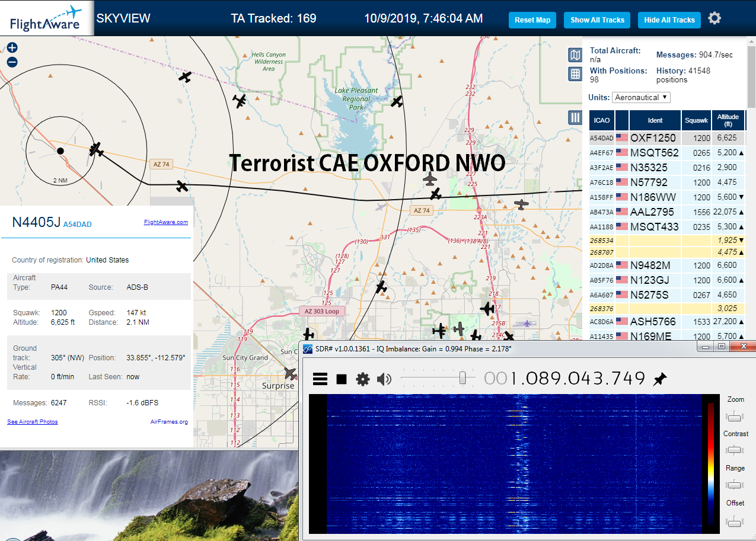Viewport: 756px width, 541px height.
Task: Stop SDR# radio playback
Action: [342, 379]
